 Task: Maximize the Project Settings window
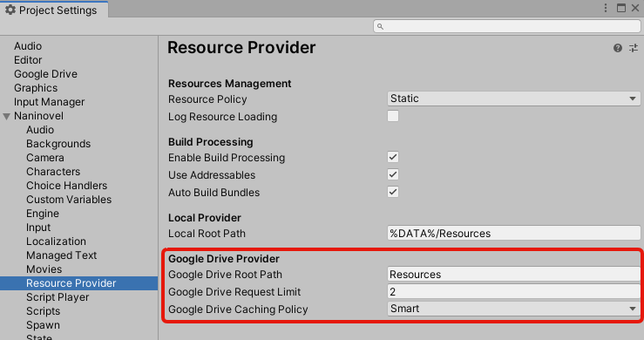(621, 8)
